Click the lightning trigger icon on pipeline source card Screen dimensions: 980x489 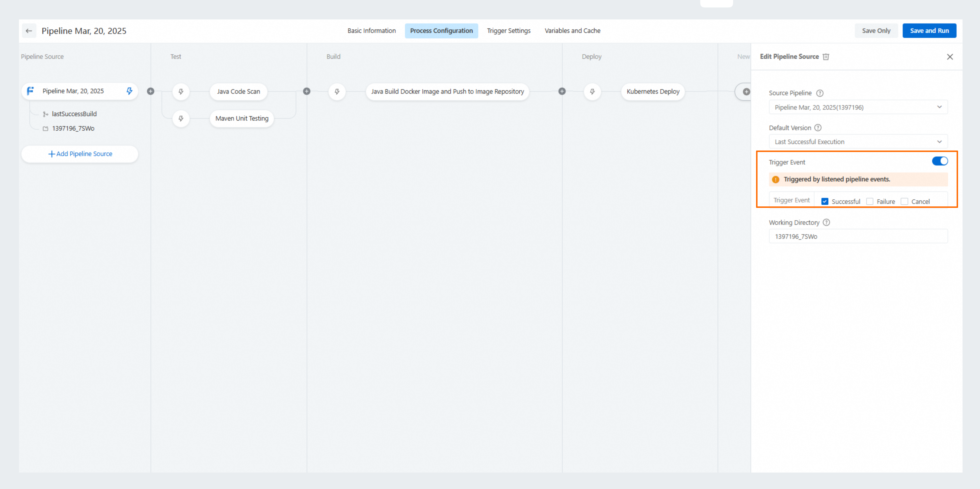tap(129, 91)
